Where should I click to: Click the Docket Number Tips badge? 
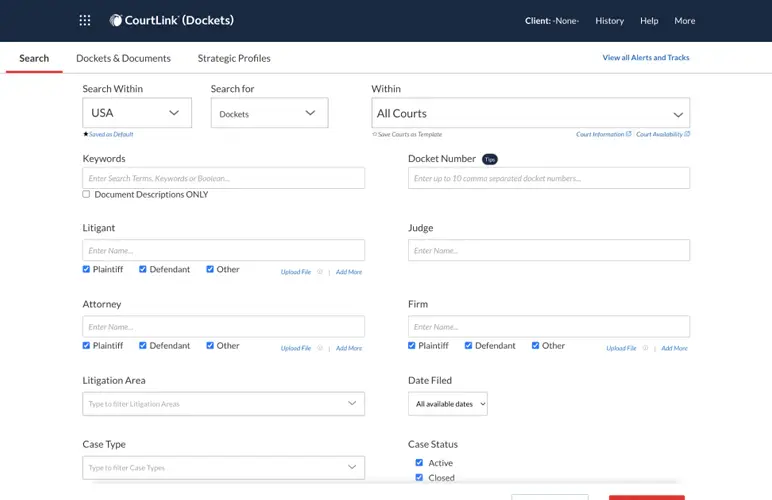coord(489,159)
